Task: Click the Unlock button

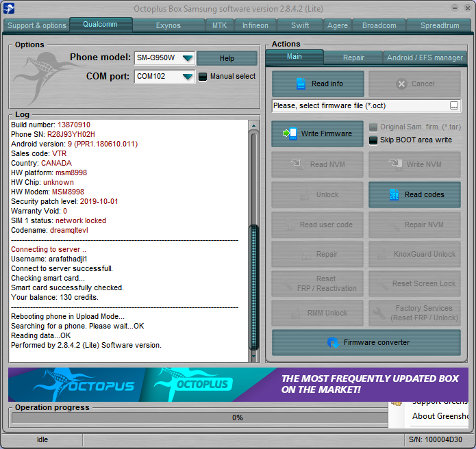Action: 318,195
